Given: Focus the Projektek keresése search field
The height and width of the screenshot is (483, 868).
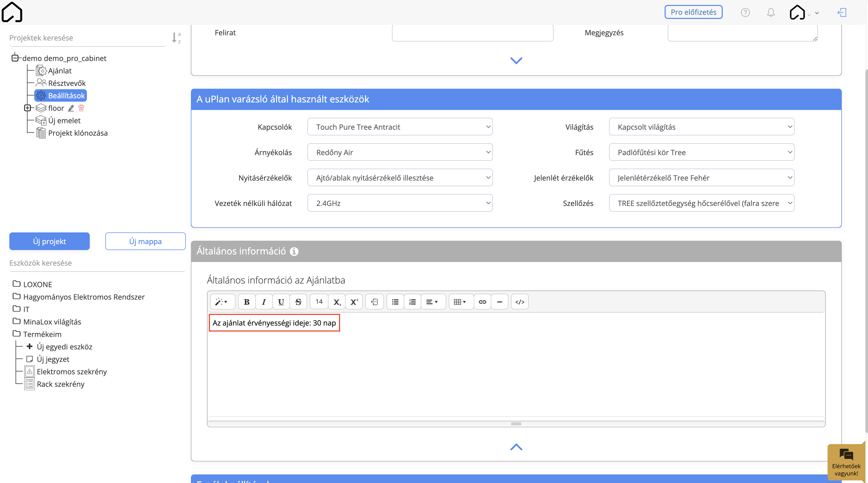Looking at the screenshot, I should [88, 38].
